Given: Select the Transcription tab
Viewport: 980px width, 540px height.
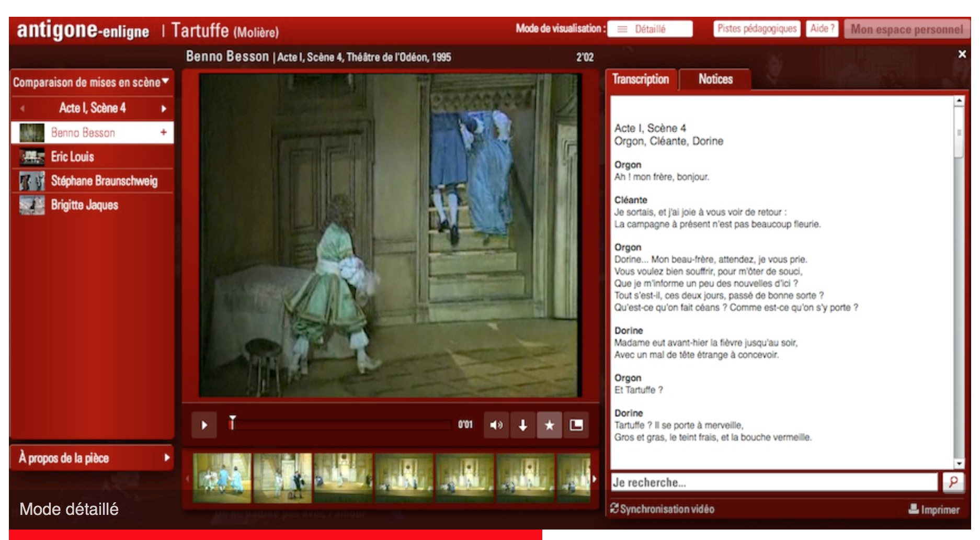Looking at the screenshot, I should [x=641, y=80].
